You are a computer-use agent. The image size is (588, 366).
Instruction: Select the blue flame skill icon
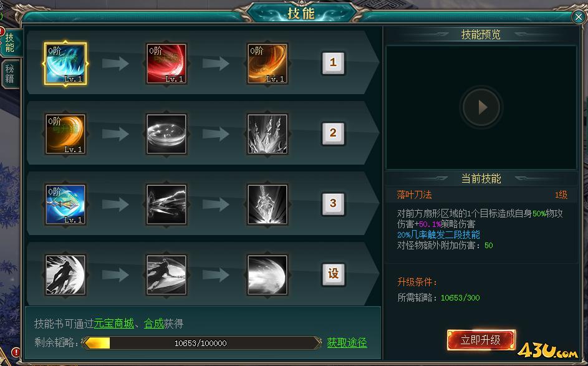point(65,64)
